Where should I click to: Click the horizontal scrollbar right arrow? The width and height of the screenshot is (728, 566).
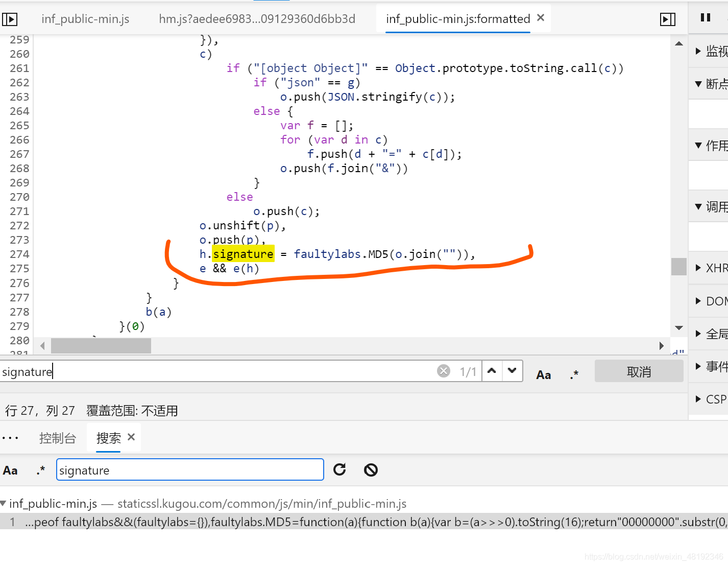pos(662,346)
